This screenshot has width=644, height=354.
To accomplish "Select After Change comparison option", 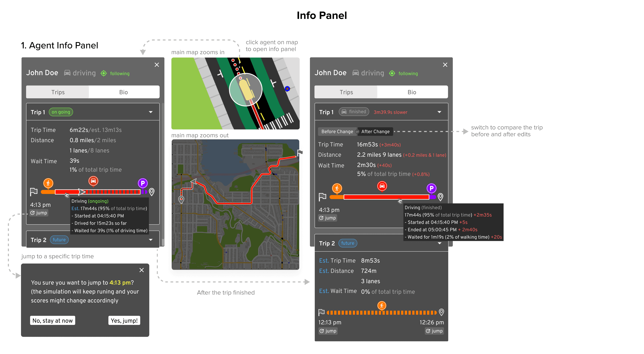I will tap(375, 132).
